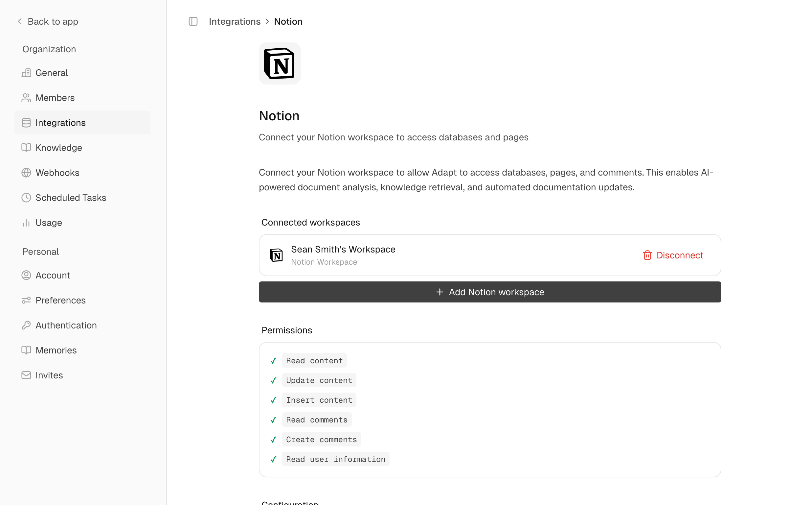The image size is (812, 505).
Task: Click the Read content permission tag
Action: (314, 361)
